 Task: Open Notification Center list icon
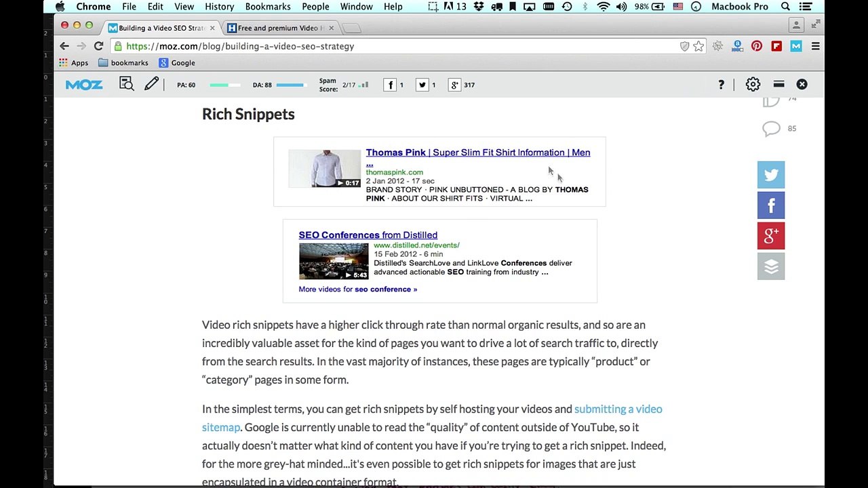click(806, 7)
